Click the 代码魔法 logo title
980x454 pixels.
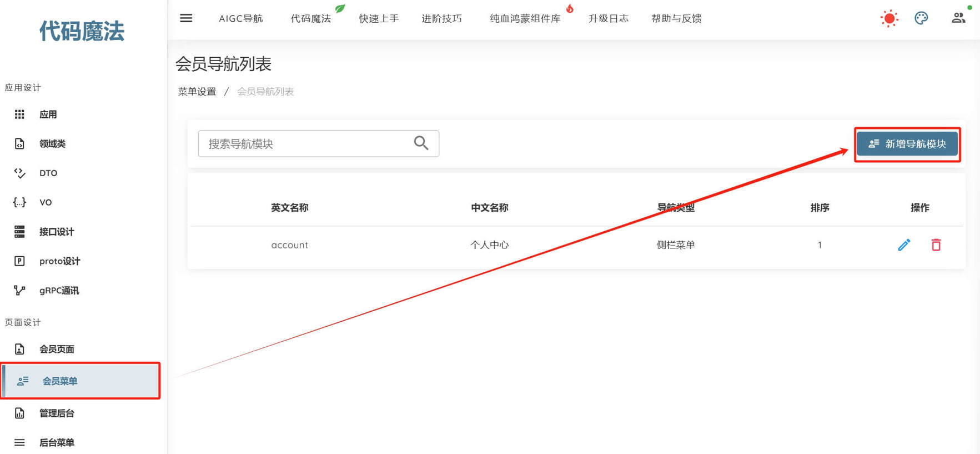tap(82, 31)
